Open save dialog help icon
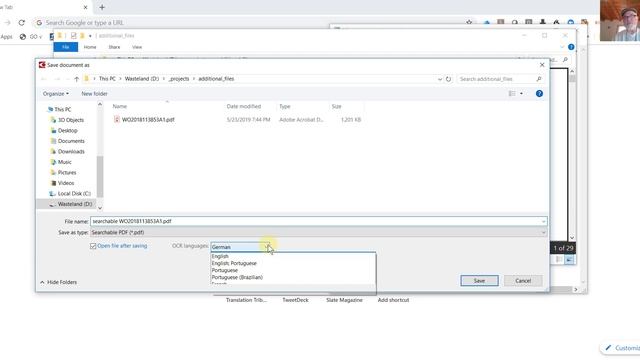640x360 pixels. tap(539, 93)
